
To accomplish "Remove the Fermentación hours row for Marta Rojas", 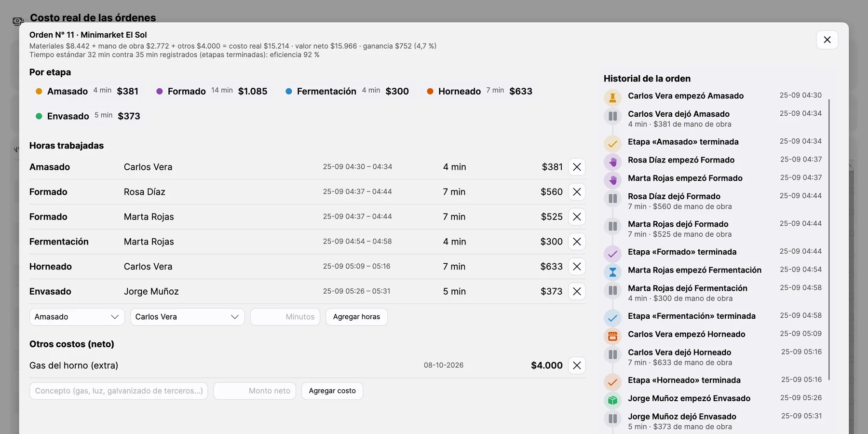I will pyautogui.click(x=577, y=242).
